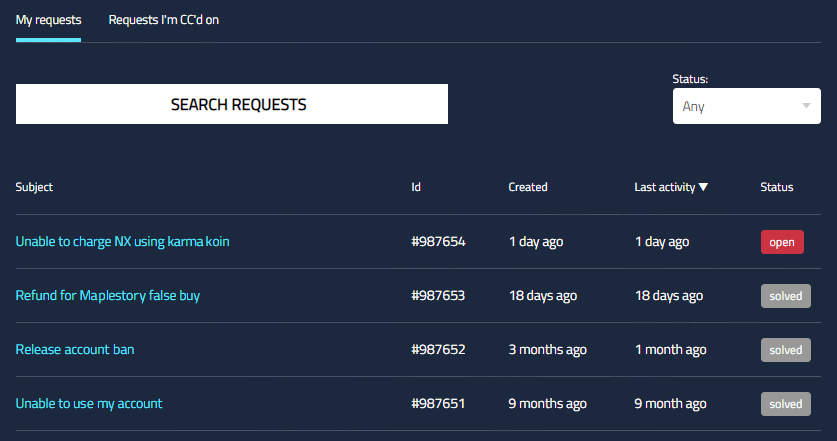Click the Last activity sort arrow icon
The width and height of the screenshot is (837, 441).
click(703, 187)
